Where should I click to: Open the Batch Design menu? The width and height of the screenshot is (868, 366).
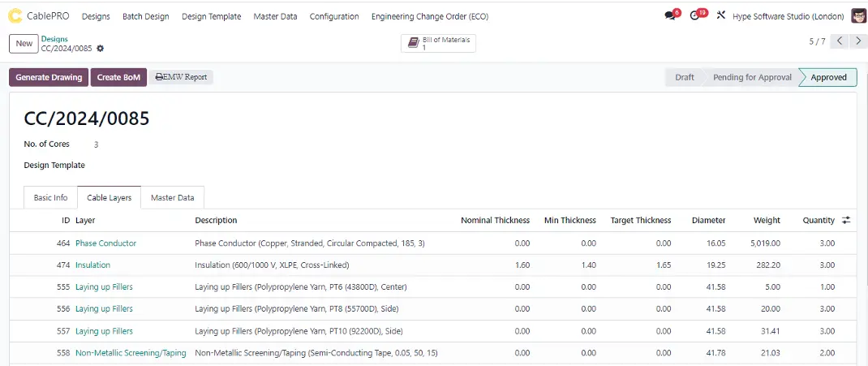[145, 16]
